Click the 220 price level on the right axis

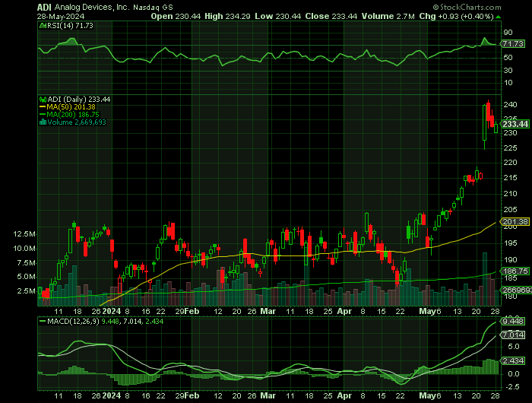click(510, 163)
